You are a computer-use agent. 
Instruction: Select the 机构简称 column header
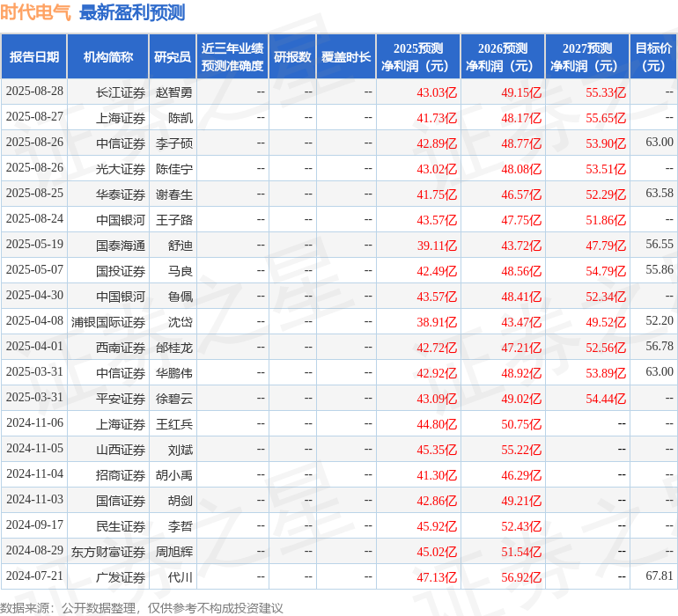coord(108,56)
